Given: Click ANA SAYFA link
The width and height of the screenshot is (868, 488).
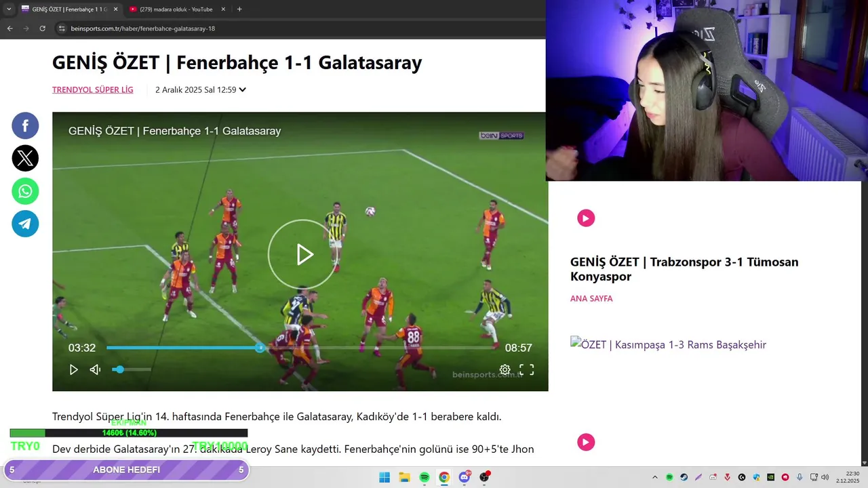Looking at the screenshot, I should [591, 298].
